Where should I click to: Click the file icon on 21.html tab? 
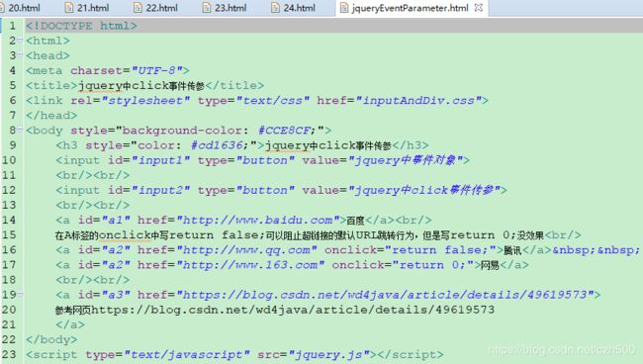tap(69, 7)
